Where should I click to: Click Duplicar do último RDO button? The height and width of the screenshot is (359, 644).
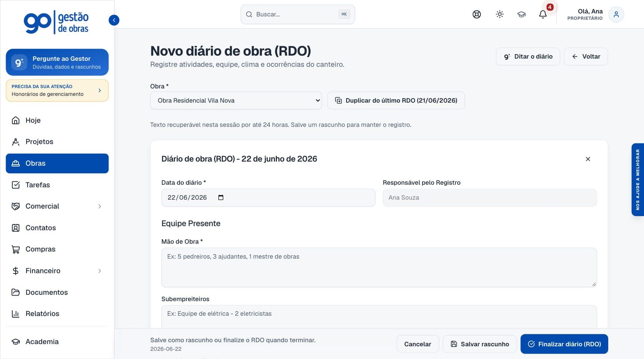pyautogui.click(x=396, y=100)
